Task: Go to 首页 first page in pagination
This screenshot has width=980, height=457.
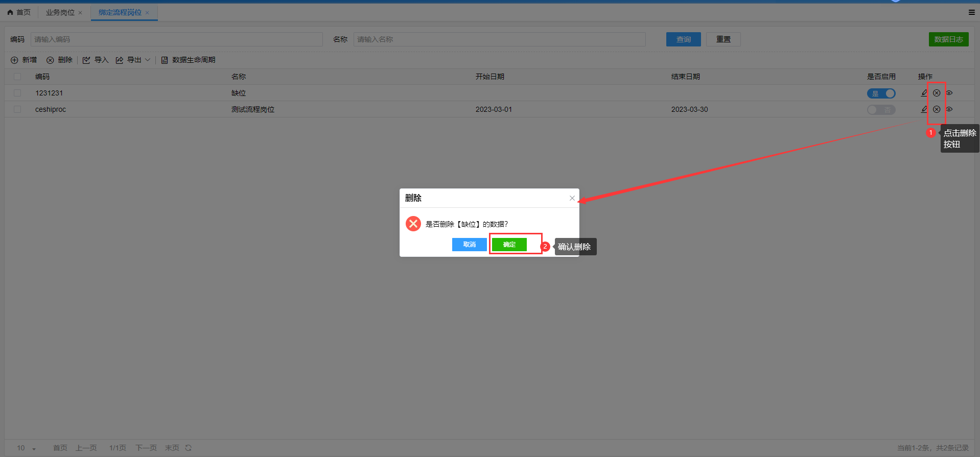Action: coord(60,448)
